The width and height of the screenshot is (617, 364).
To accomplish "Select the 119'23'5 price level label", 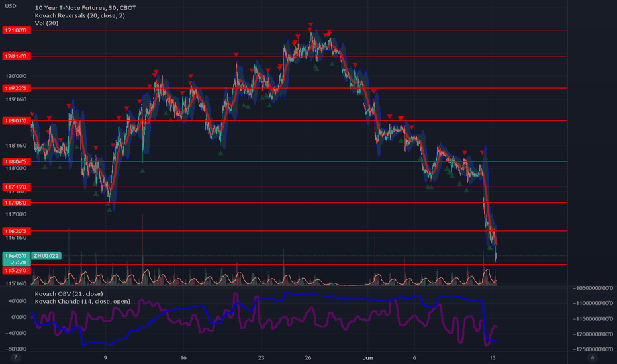I will [x=17, y=88].
